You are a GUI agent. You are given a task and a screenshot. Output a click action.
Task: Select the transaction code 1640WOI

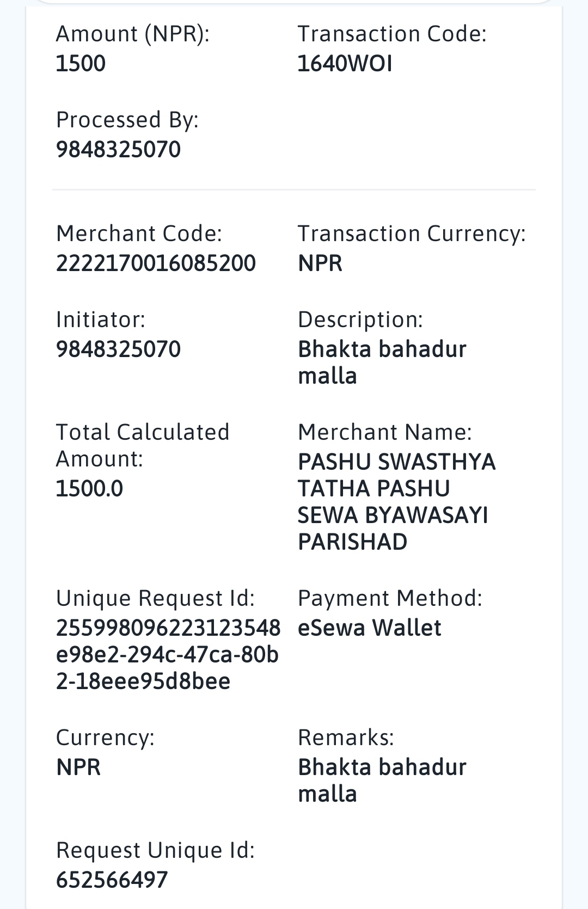(345, 64)
